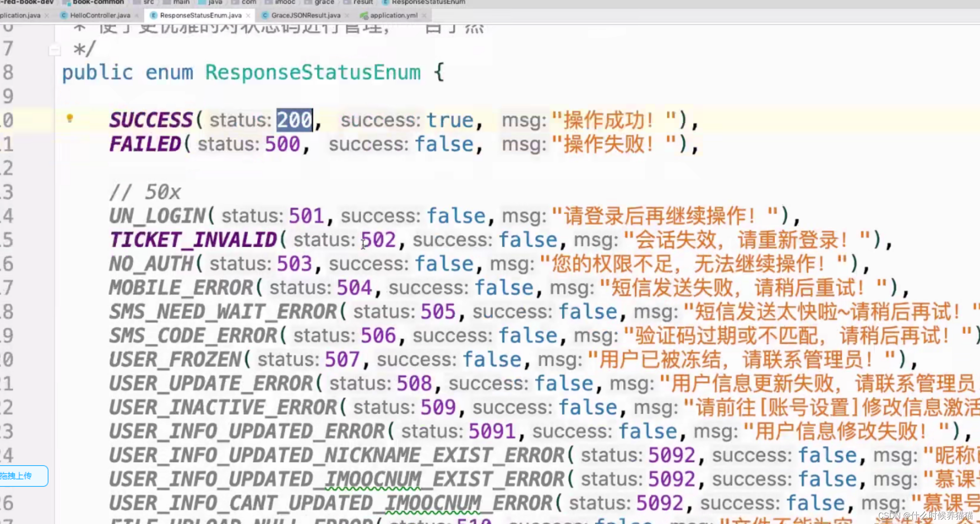Click the ResponseStatusEnum class name
Screen dimensions: 980x524
click(313, 72)
